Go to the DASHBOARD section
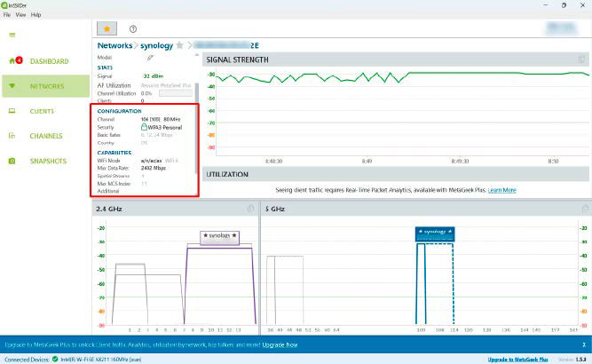Image resolution: width=592 pixels, height=364 pixels. [49, 61]
